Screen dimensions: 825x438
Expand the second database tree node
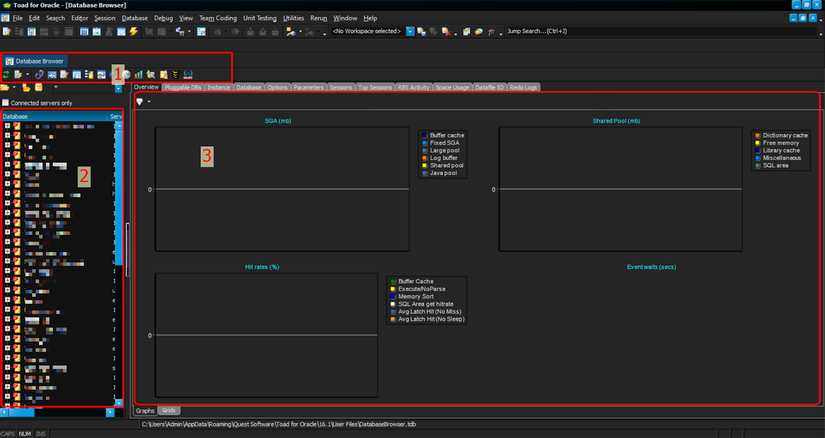[7, 136]
